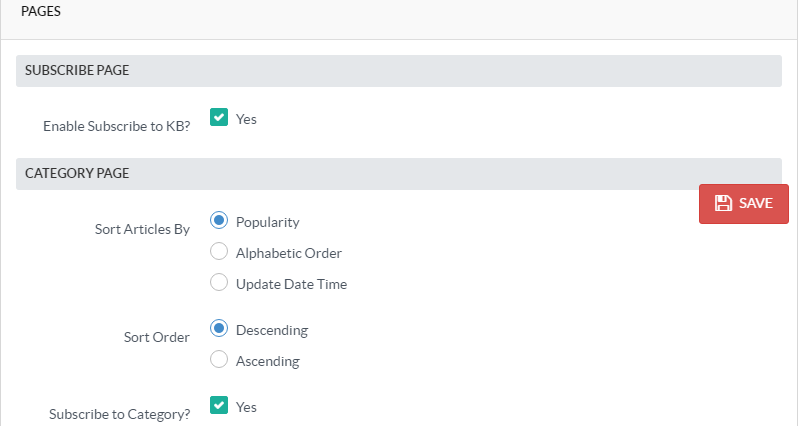
Task: Click the 'Alphabetic Order' option text
Action: point(289,253)
